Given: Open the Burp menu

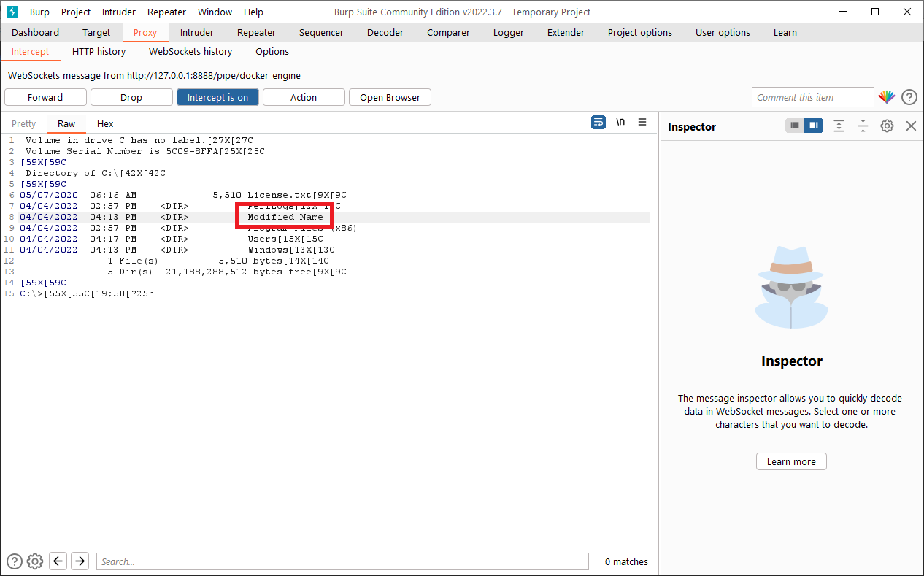Looking at the screenshot, I should (39, 12).
